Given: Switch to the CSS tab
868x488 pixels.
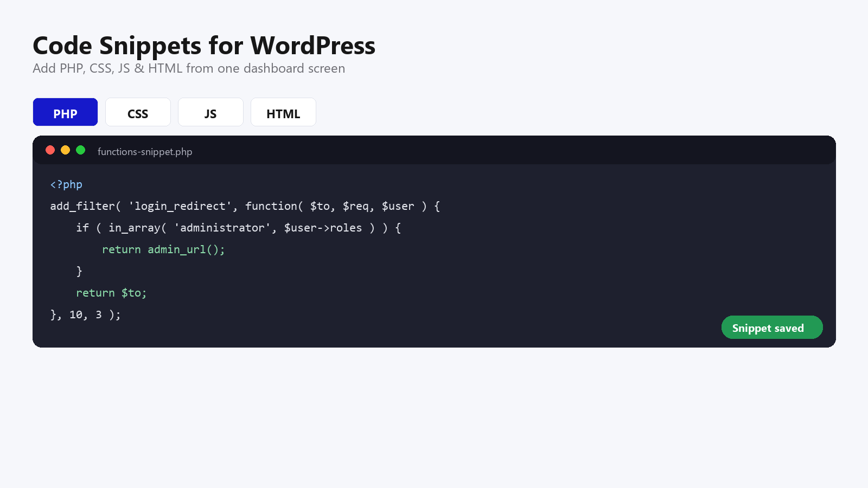Looking at the screenshot, I should pyautogui.click(x=138, y=112).
